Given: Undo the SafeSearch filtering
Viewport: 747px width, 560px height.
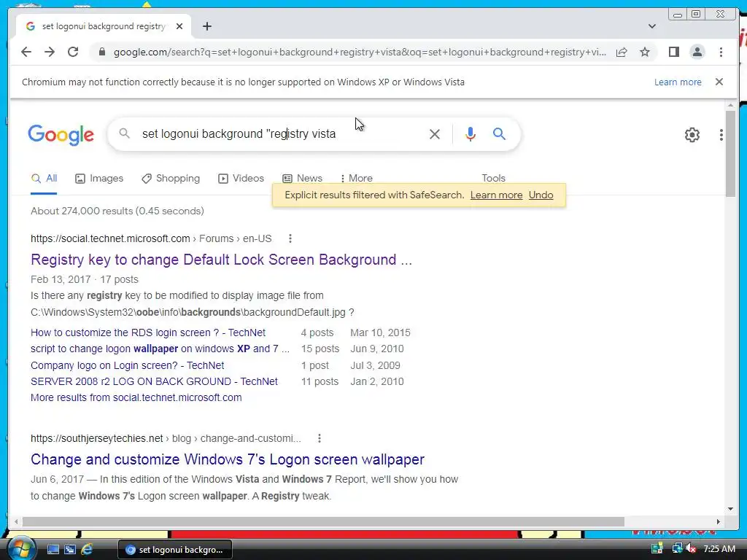Looking at the screenshot, I should tap(541, 195).
